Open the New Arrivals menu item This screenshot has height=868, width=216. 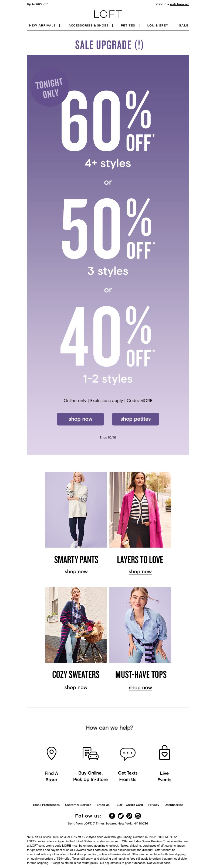point(42,25)
